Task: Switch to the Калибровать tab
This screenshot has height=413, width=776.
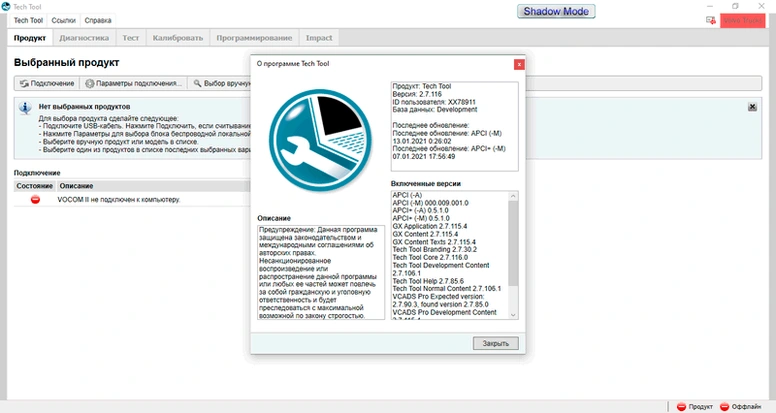Action: click(178, 38)
